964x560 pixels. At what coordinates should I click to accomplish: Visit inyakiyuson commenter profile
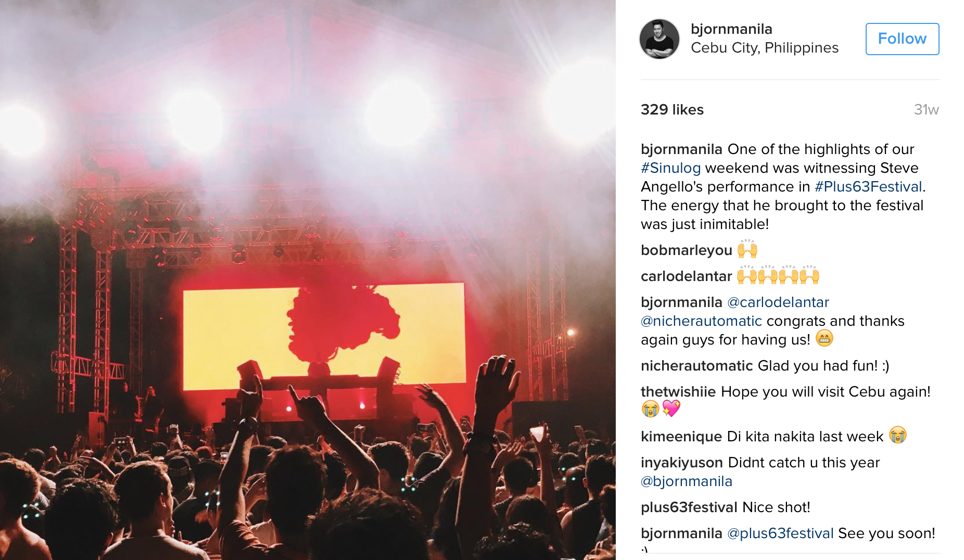point(682,463)
